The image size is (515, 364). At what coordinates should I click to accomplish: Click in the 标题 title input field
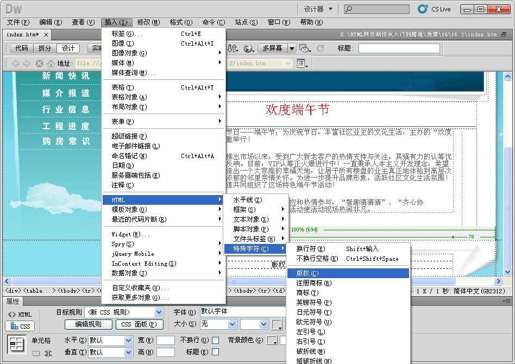399,48
